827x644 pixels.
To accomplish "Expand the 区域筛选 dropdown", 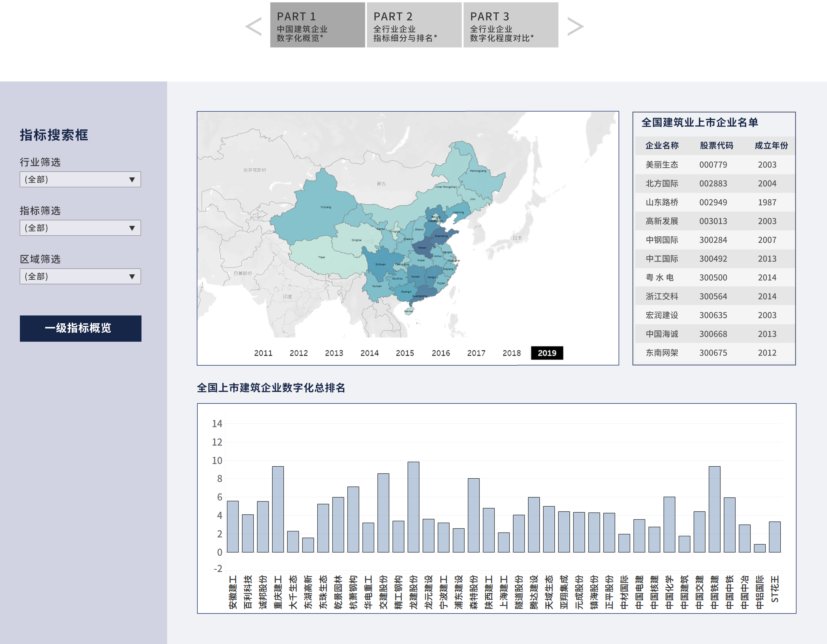I will [x=80, y=276].
